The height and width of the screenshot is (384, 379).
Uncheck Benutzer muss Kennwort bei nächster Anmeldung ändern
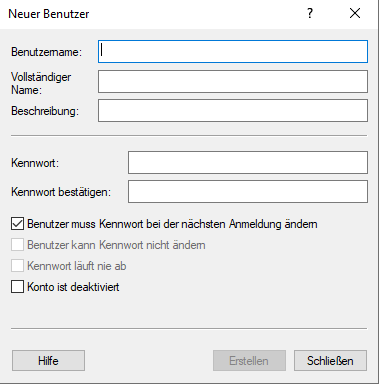coord(17,224)
